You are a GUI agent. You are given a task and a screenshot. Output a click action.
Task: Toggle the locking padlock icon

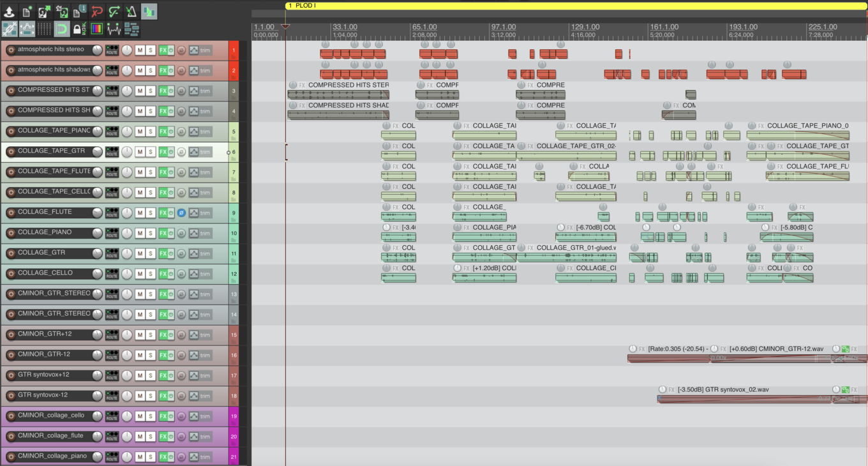click(79, 29)
